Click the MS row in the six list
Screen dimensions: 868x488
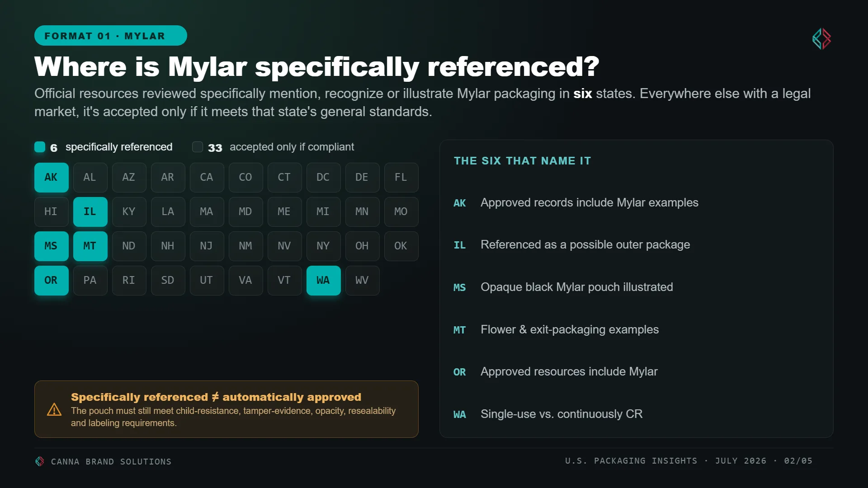click(x=563, y=287)
